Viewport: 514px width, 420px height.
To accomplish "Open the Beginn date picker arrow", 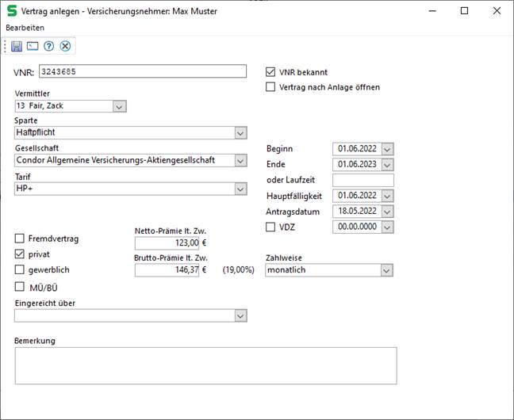I will point(387,149).
